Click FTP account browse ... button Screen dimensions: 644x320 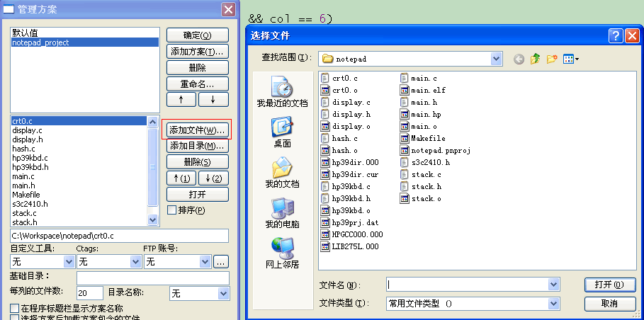pos(221,262)
